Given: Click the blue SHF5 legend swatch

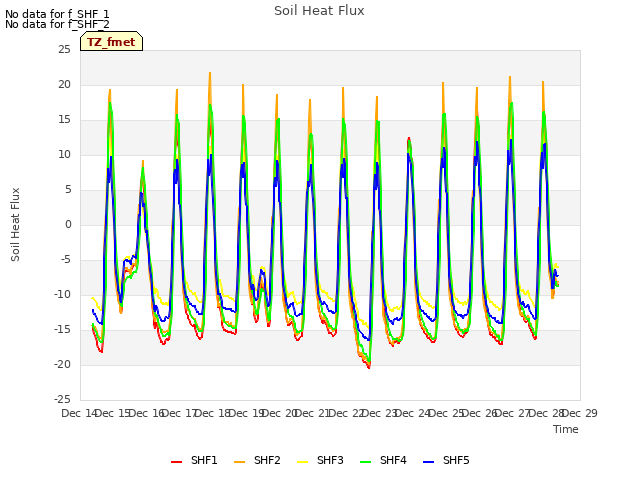Looking at the screenshot, I should coord(429,462).
